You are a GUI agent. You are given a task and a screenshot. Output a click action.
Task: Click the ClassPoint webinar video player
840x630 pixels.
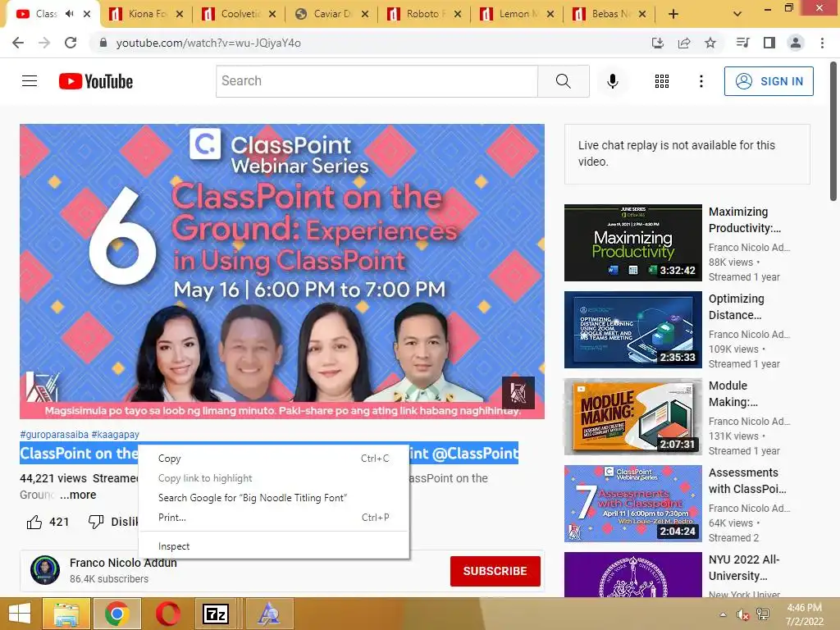pos(282,271)
